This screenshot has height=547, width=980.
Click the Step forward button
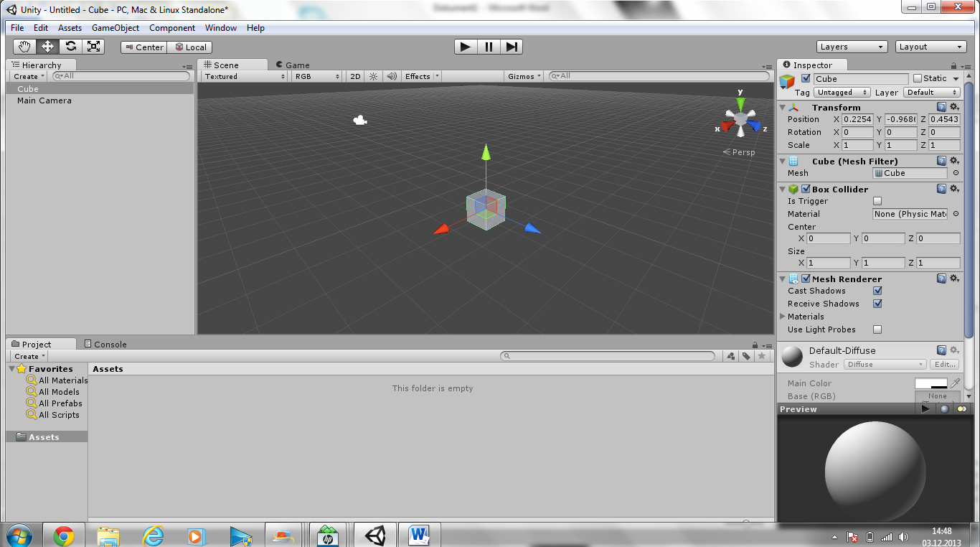511,47
